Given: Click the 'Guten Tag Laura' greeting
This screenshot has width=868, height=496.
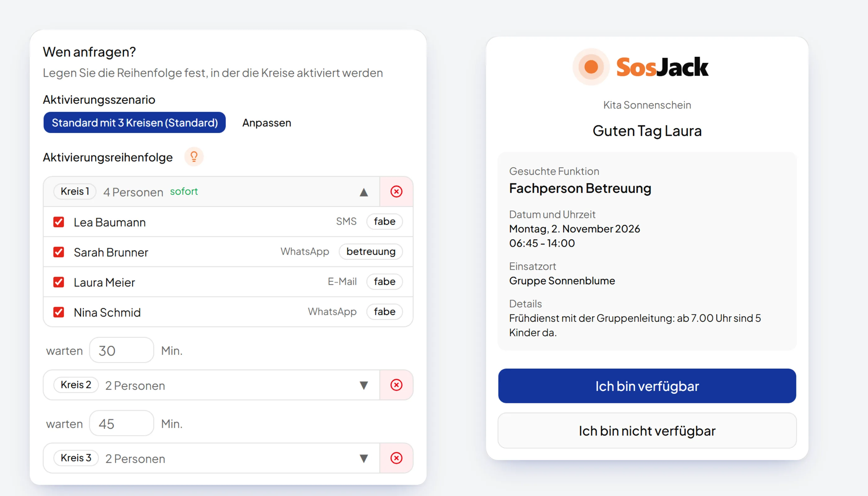Looking at the screenshot, I should pyautogui.click(x=647, y=131).
